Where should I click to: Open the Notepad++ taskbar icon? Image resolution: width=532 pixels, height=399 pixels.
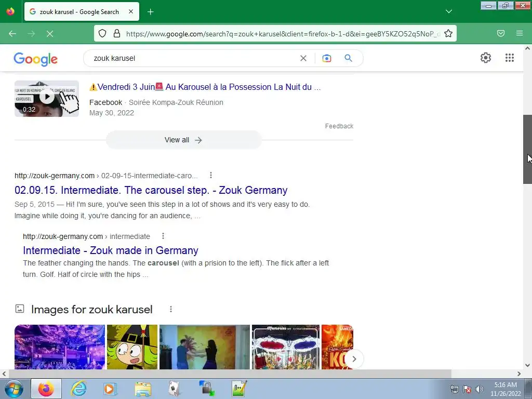[239, 389]
